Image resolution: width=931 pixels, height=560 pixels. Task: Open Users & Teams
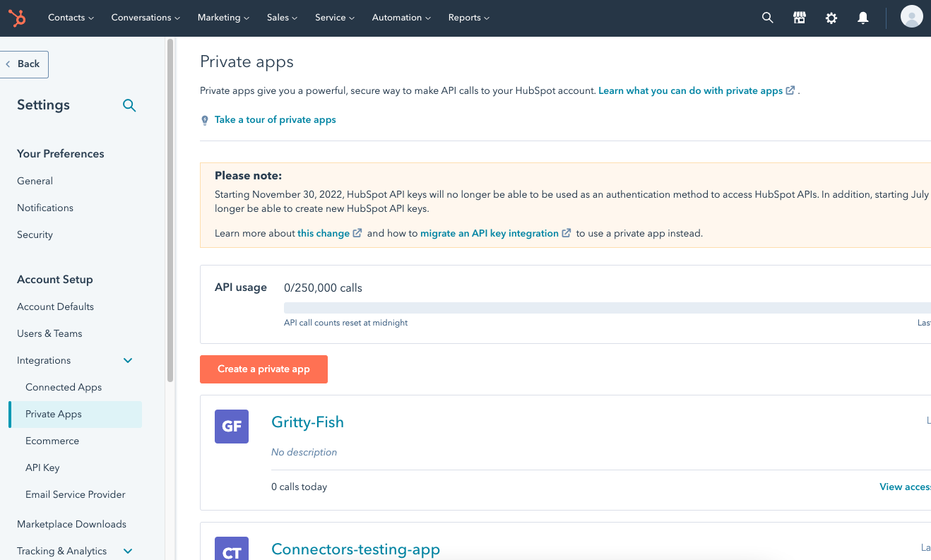(x=49, y=333)
